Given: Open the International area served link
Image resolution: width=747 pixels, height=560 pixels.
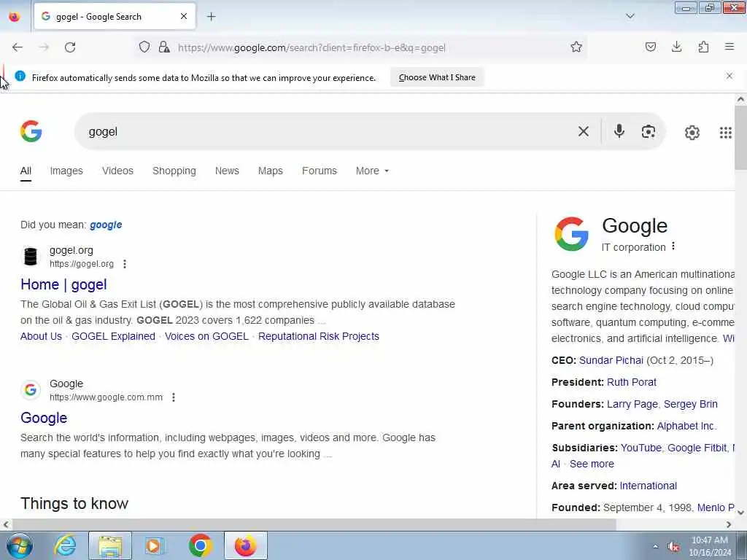Looking at the screenshot, I should [x=648, y=486].
